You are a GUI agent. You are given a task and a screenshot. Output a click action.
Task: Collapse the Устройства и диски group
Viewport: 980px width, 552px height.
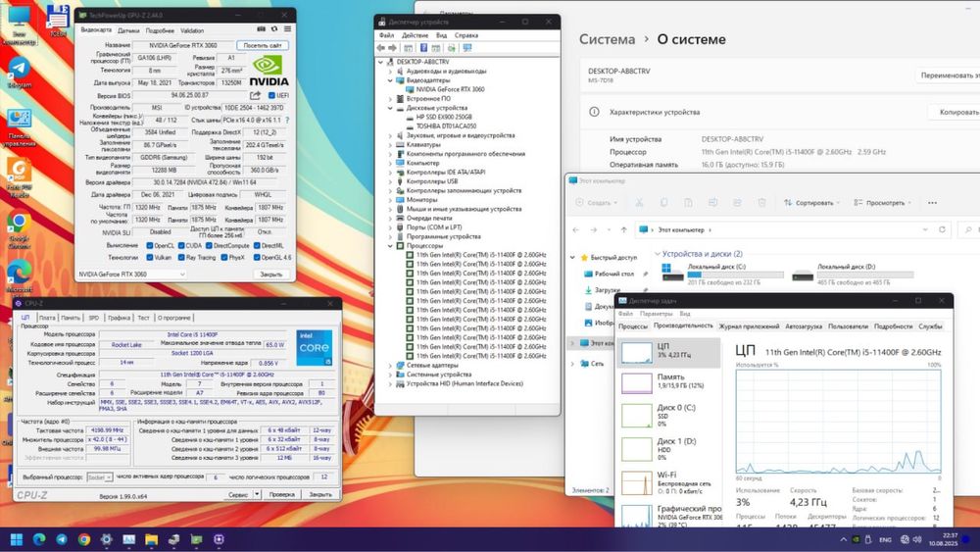(x=657, y=254)
